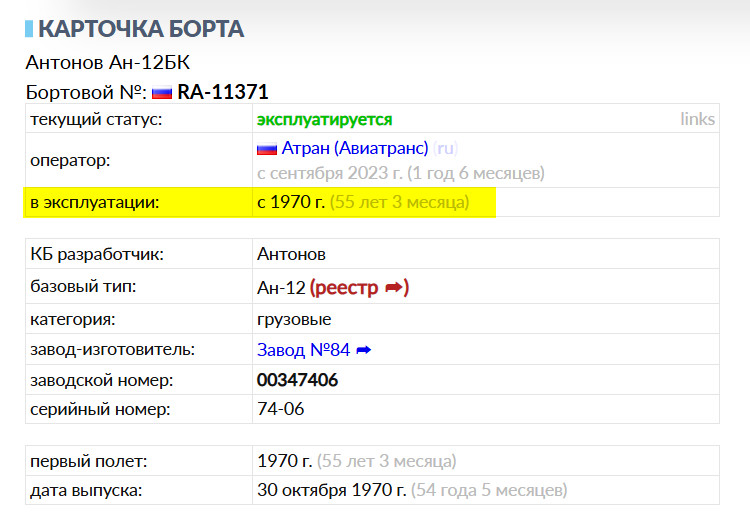Click the 'текущий статус:' label
Viewport: 750px width, 527px height.
96,120
